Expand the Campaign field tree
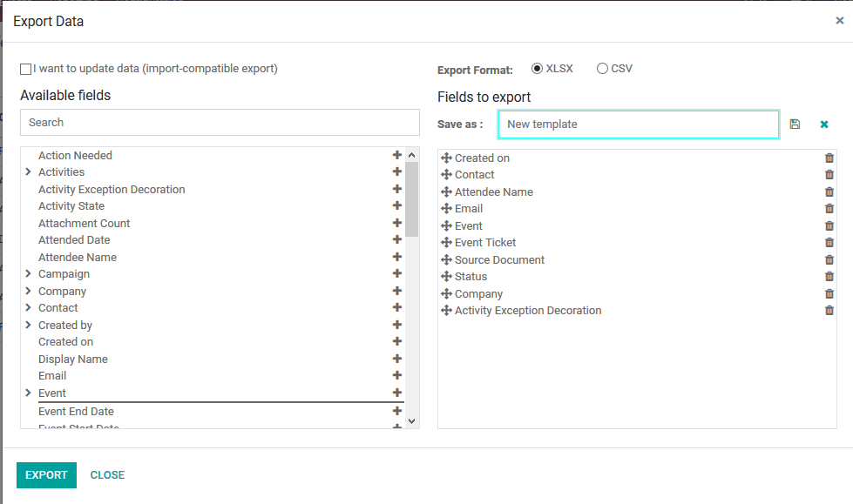The width and height of the screenshot is (853, 504). (x=28, y=273)
